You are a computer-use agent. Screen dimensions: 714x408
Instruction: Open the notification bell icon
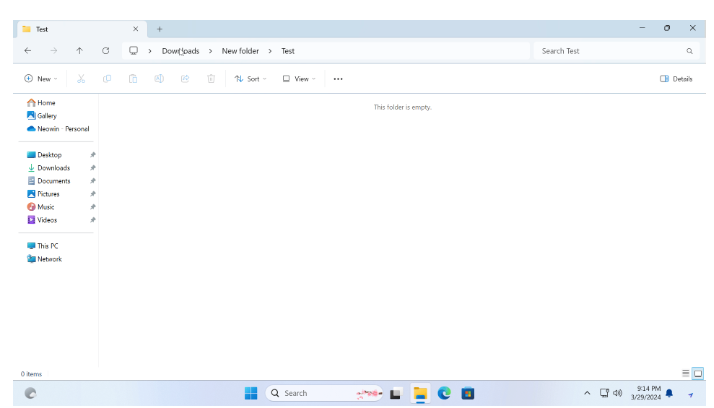pyautogui.click(x=669, y=393)
